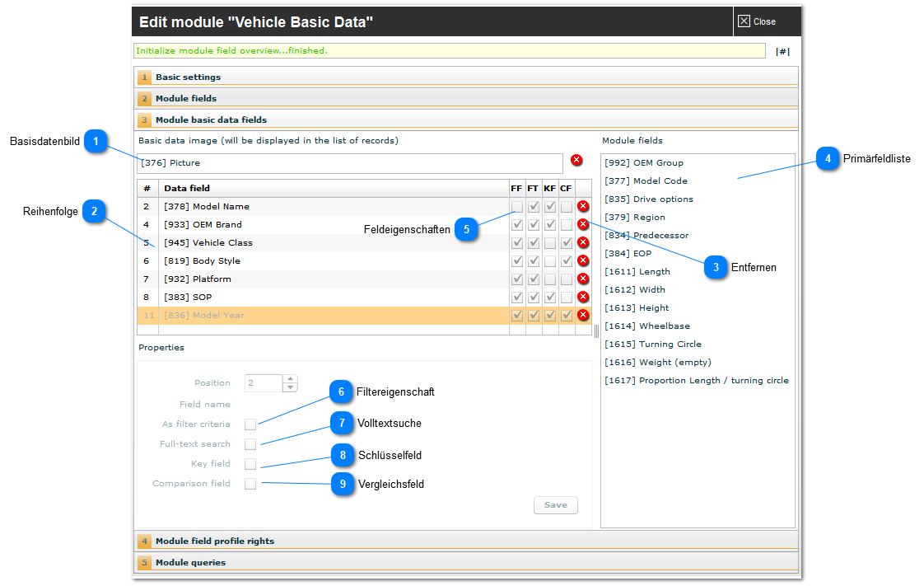Click the FF column header

(x=516, y=189)
